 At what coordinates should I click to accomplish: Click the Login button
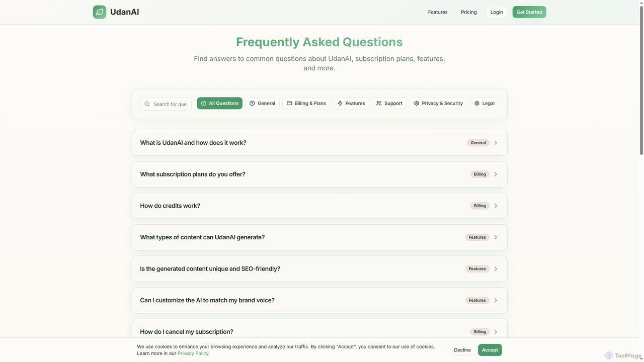(x=497, y=12)
